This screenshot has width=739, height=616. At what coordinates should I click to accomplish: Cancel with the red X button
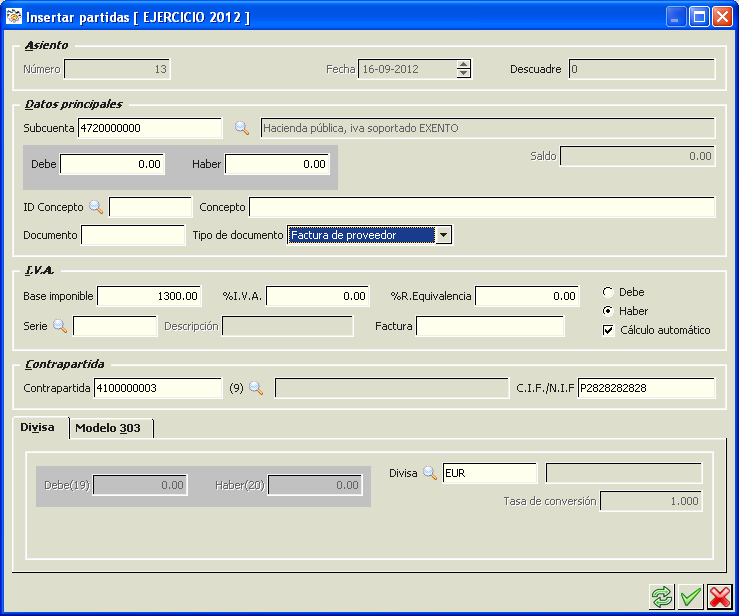click(x=720, y=597)
